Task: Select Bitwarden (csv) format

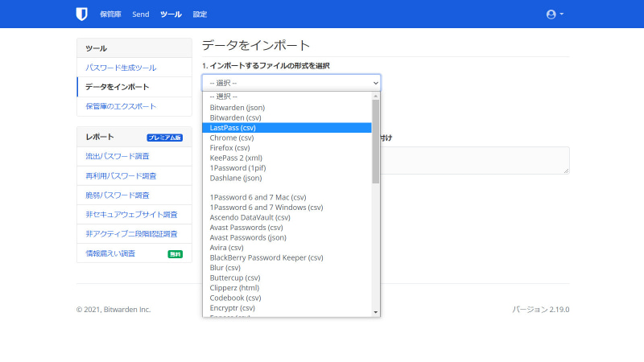Action: point(287,117)
